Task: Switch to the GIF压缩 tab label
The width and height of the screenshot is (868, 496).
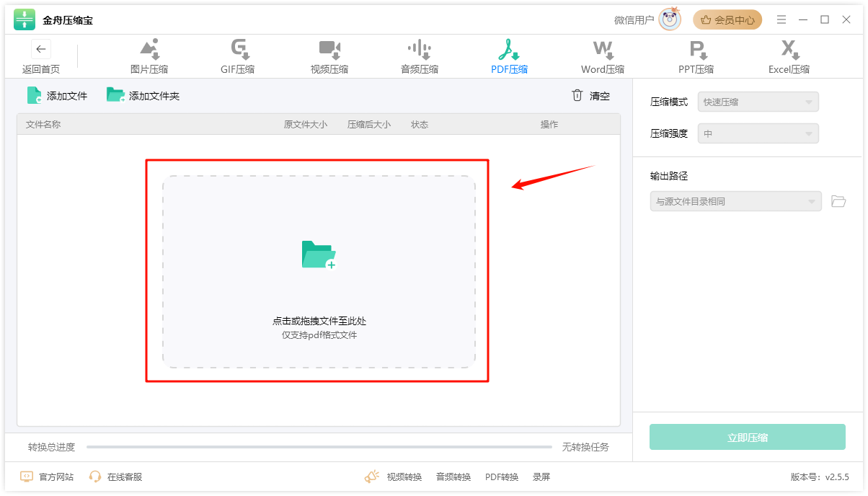Action: pyautogui.click(x=238, y=69)
